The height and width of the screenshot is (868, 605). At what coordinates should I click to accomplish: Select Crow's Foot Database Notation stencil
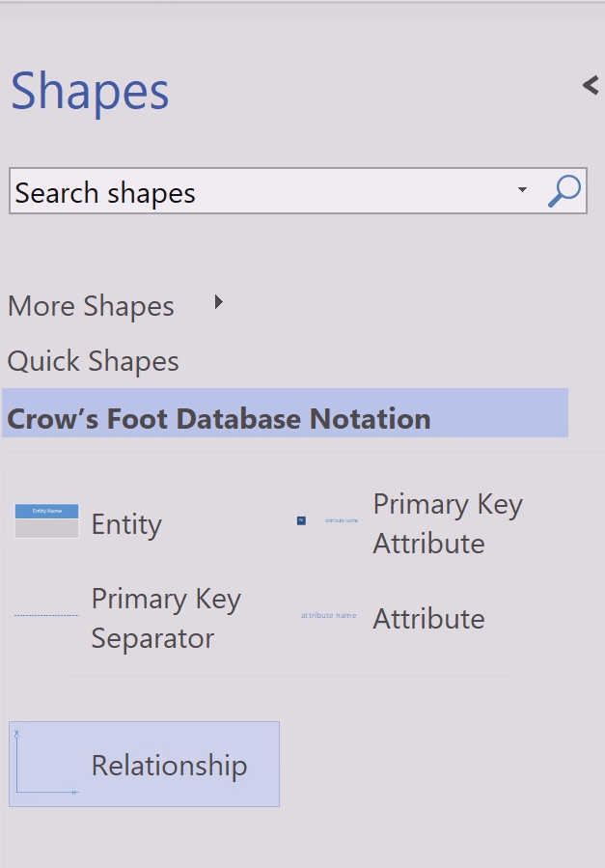pyautogui.click(x=285, y=413)
